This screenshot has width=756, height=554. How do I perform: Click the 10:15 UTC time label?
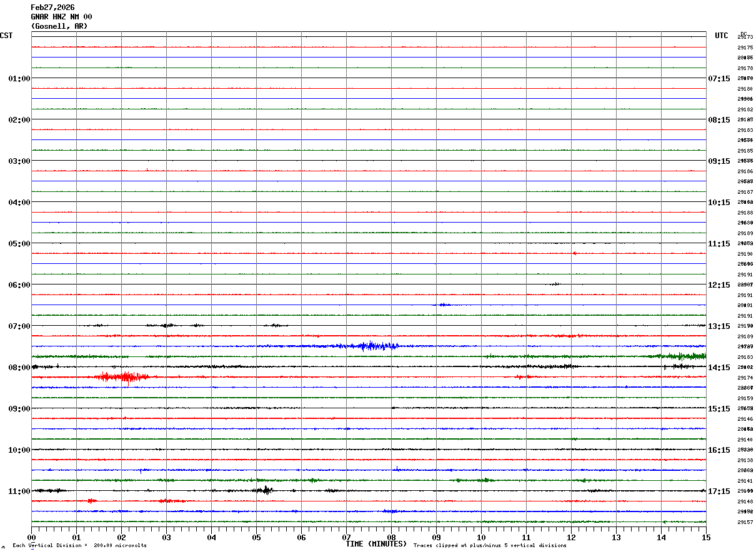click(x=719, y=202)
